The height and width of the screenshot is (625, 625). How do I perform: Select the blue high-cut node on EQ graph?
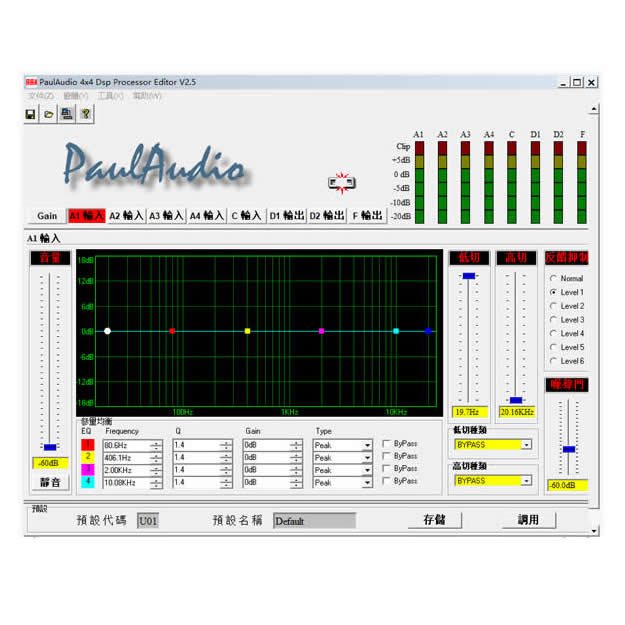(428, 331)
